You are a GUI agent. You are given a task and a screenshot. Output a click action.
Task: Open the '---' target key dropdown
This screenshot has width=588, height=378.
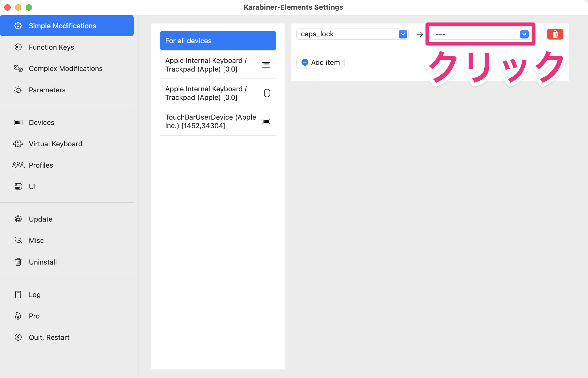tap(480, 34)
